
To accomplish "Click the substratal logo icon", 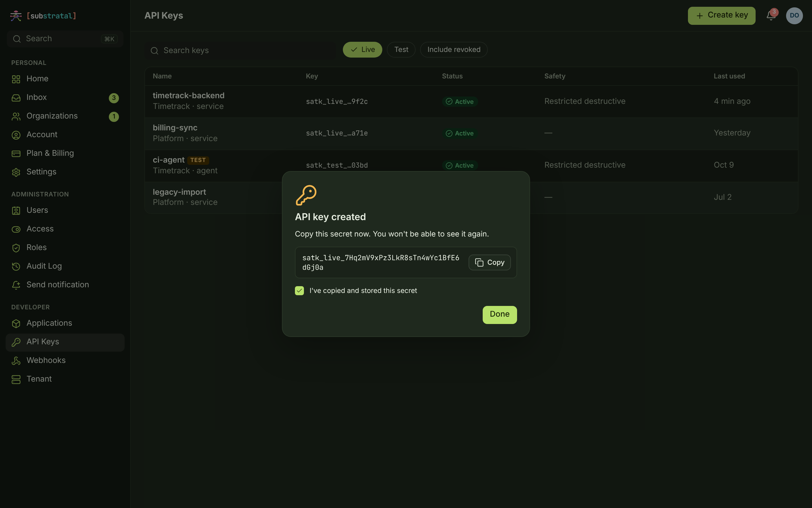I will (x=16, y=16).
